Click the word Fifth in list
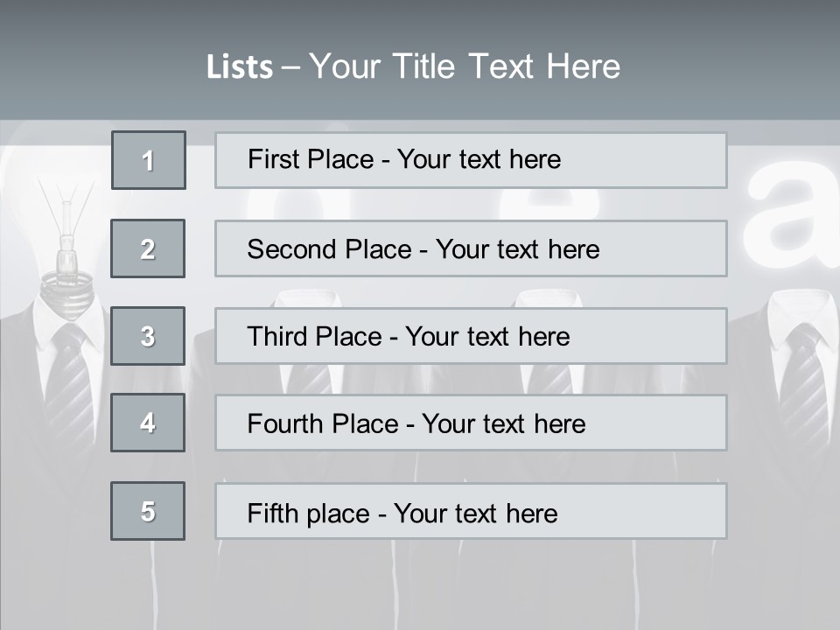The image size is (840, 630). coord(273,513)
